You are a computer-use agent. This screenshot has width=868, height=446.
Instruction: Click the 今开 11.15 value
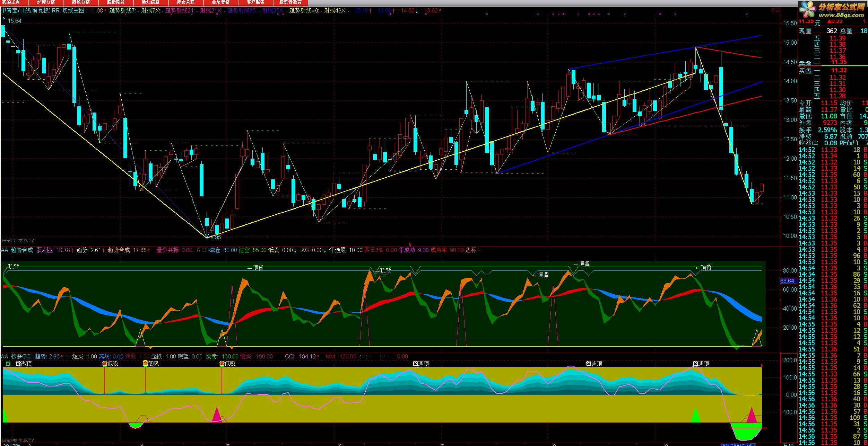[829, 103]
